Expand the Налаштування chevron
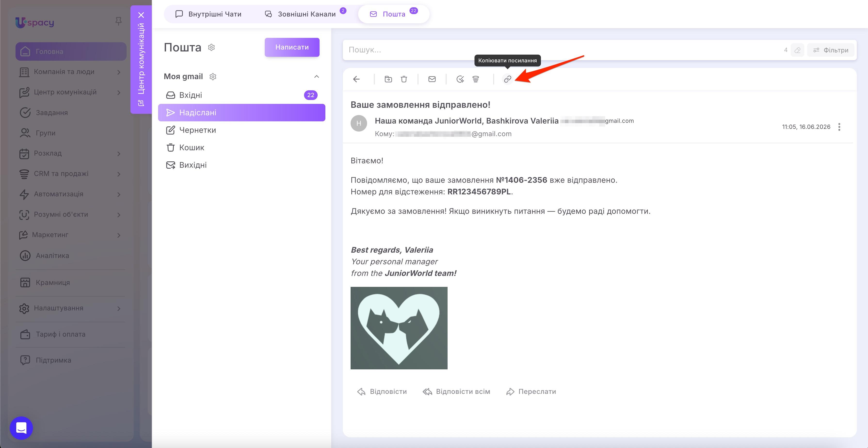 click(119, 308)
